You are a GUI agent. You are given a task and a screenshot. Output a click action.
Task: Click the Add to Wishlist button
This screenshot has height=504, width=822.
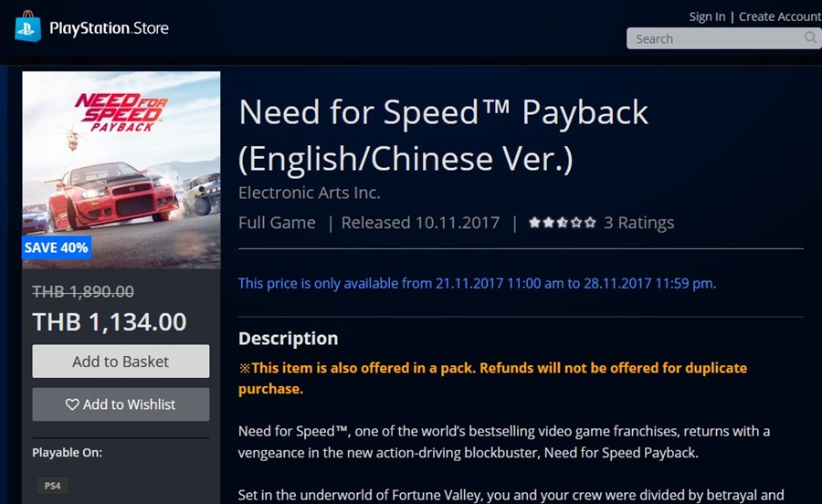[121, 404]
